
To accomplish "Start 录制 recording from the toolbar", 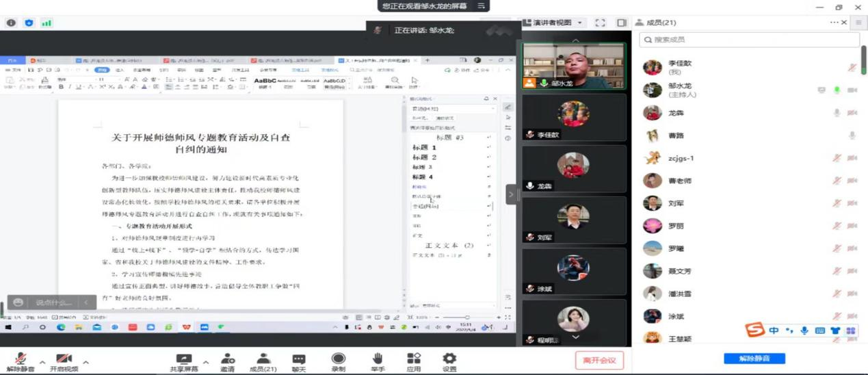I will pyautogui.click(x=338, y=359).
